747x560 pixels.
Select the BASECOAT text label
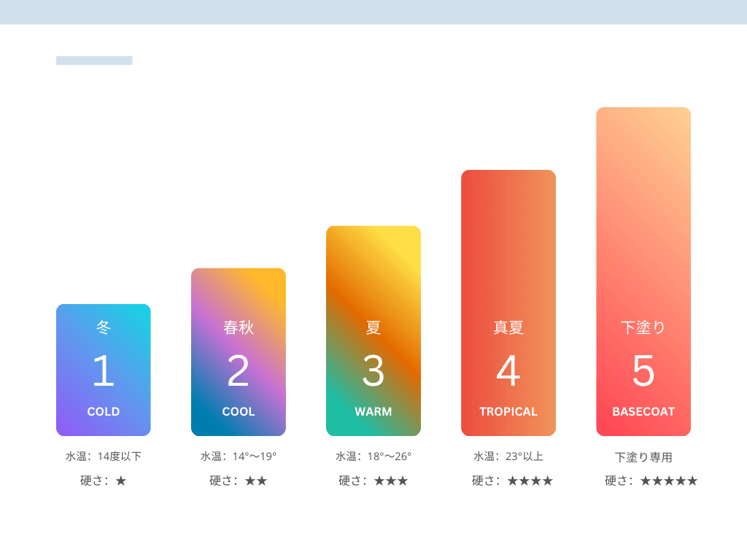(x=643, y=411)
